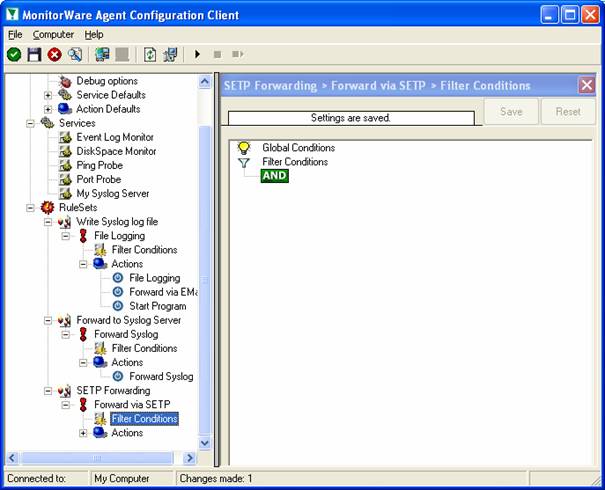This screenshot has width=605, height=490.
Task: Click My Computer in the status bar
Action: 122,479
